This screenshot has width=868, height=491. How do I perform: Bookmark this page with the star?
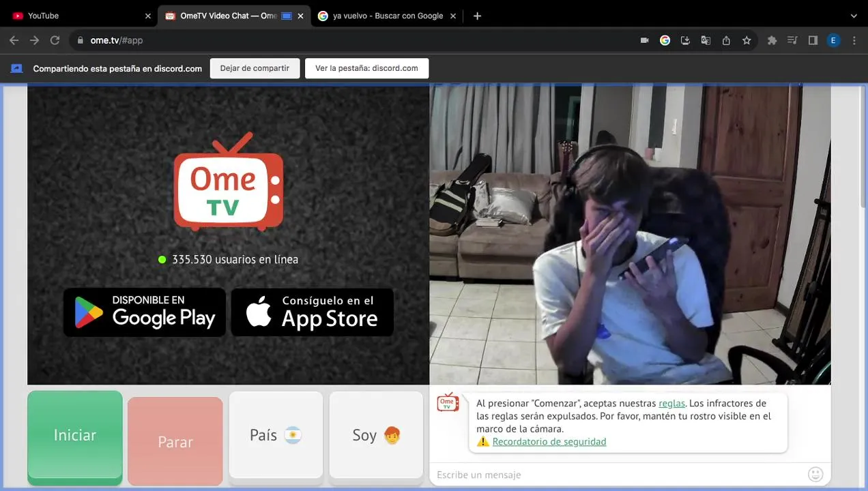pos(747,40)
